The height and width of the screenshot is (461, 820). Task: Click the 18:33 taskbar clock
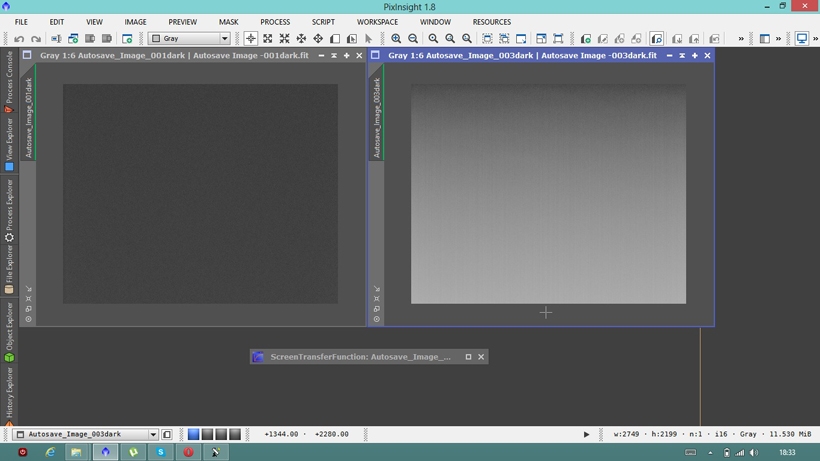787,453
